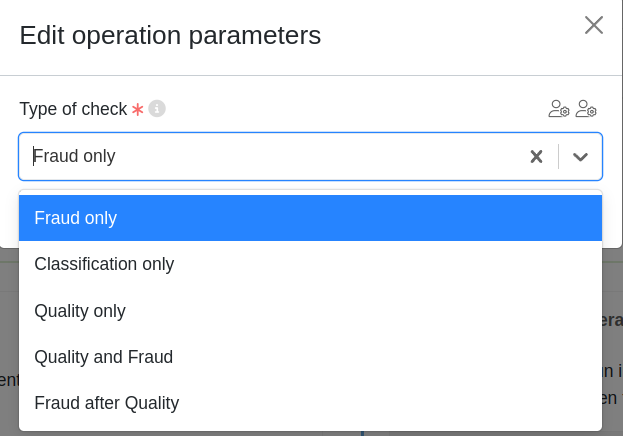Viewport: 623px width, 436px height.
Task: Choose Classification only from the list
Action: click(310, 264)
